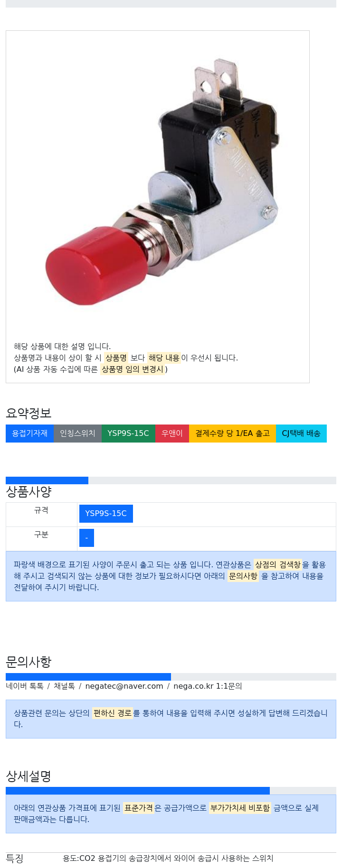The width and height of the screenshot is (342, 868).
Task: Click the 상품사양 blue progress bar
Action: click(47, 480)
